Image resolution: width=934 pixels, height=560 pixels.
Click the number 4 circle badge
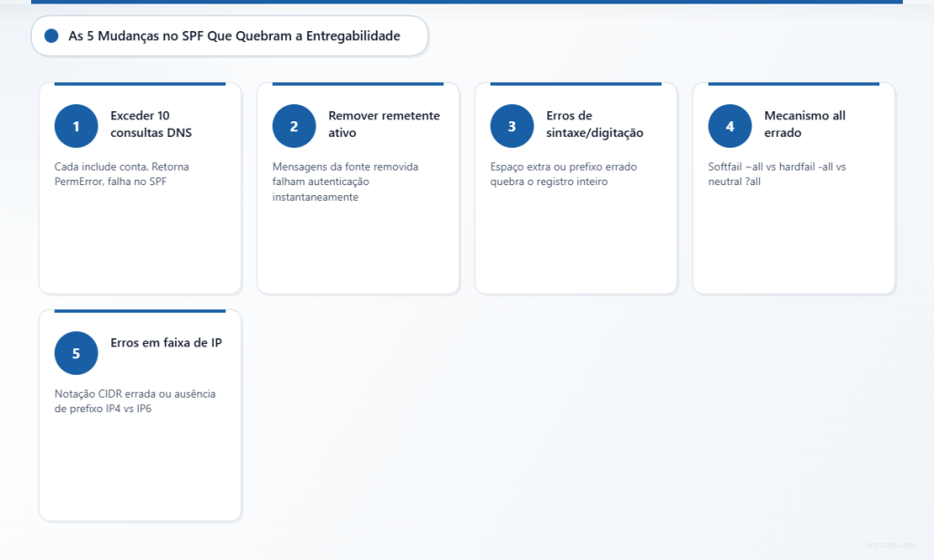pos(731,126)
